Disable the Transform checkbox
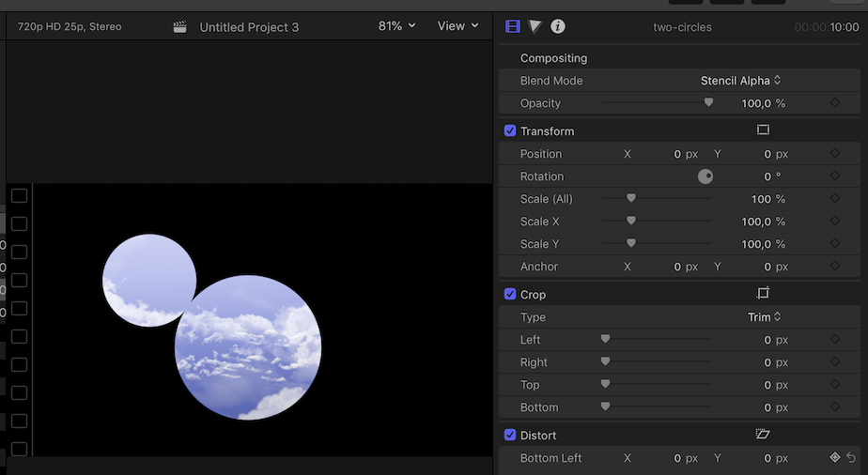Screen dimensions: 868x475 point(510,131)
